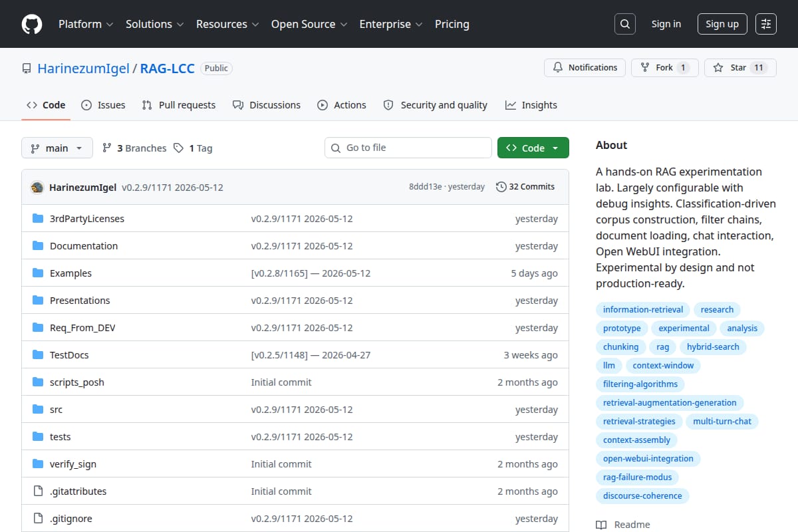Image resolution: width=798 pixels, height=532 pixels.
Task: Click the 3rdPartyLicenses folder icon
Action: click(38, 219)
